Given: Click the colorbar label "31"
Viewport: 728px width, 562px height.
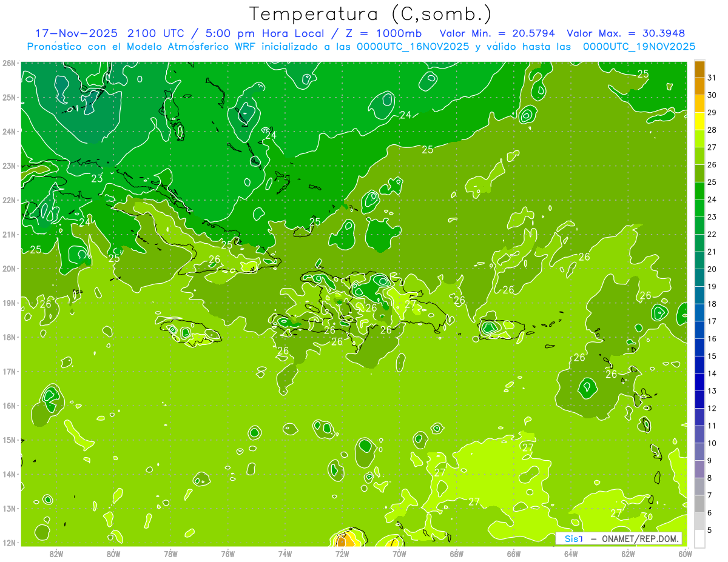Looking at the screenshot, I should click(x=712, y=78).
